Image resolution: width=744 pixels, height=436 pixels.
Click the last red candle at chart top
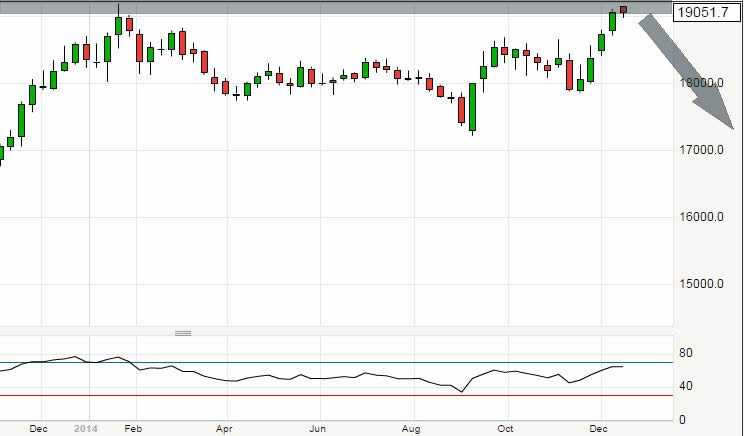[623, 10]
